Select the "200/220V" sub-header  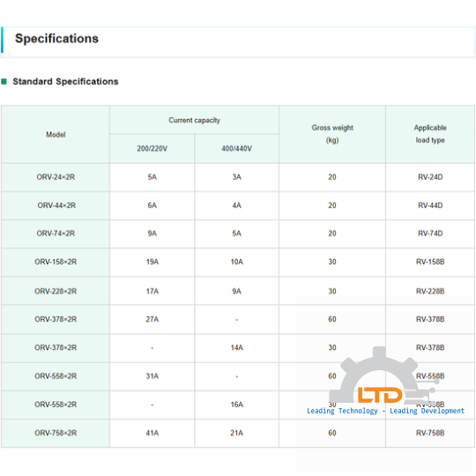tap(152, 148)
